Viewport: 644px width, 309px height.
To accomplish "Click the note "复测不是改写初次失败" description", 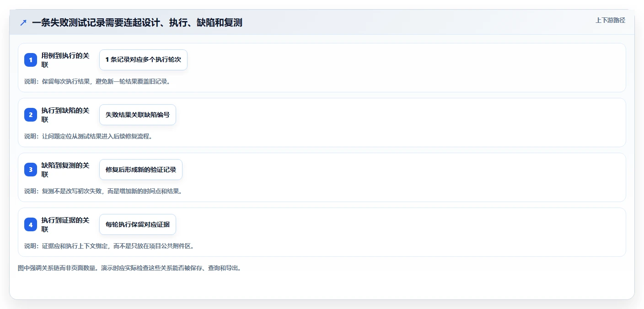I will pos(103,191).
